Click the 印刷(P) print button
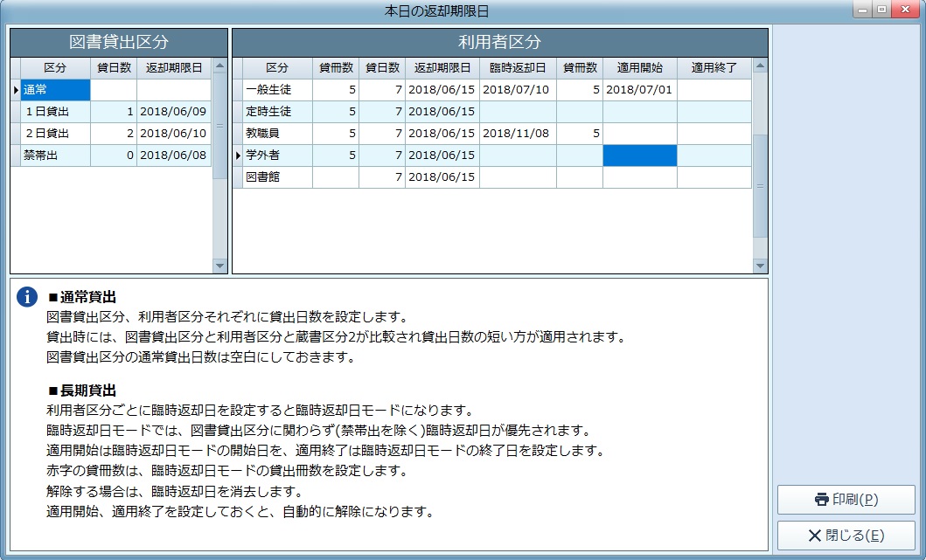 846,500
